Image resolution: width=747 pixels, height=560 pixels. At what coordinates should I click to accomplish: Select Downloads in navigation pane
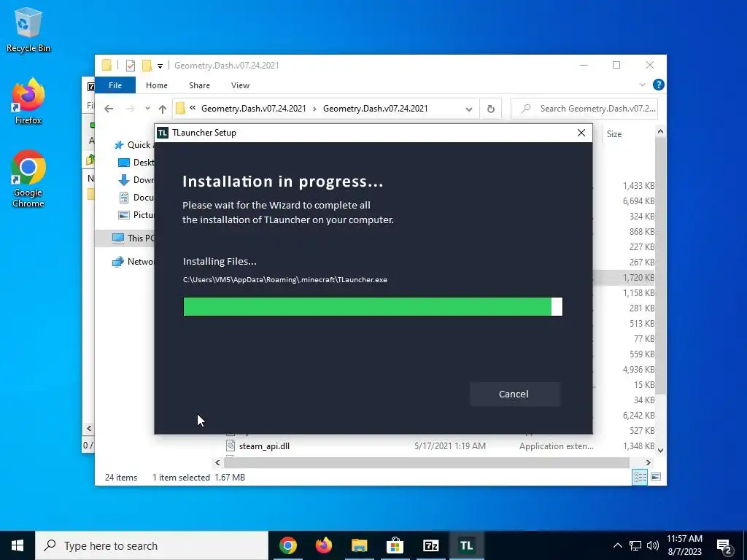pyautogui.click(x=136, y=180)
